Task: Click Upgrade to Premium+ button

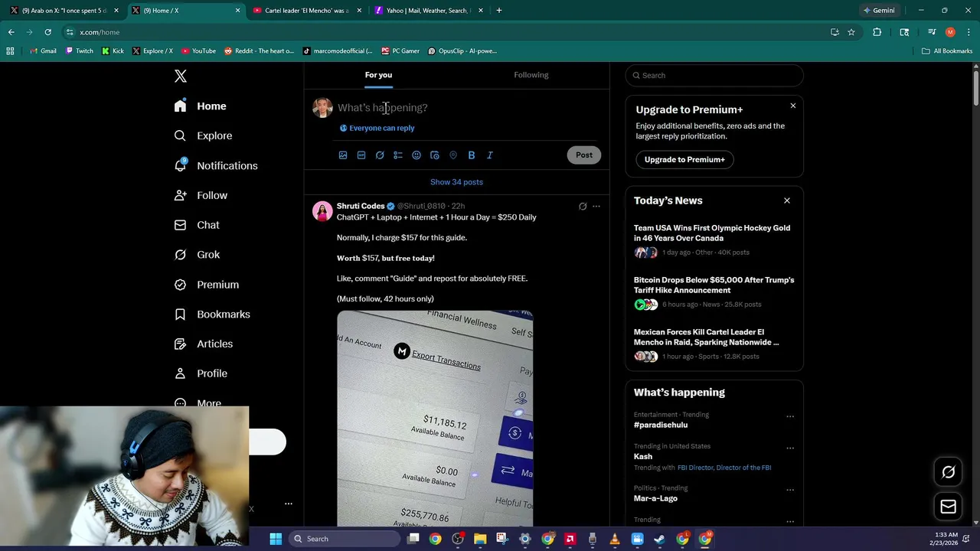Action: click(x=684, y=160)
